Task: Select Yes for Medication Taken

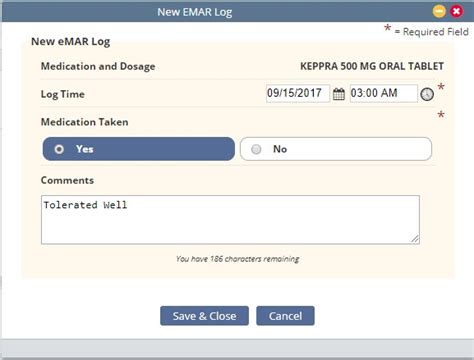Action: pos(139,149)
